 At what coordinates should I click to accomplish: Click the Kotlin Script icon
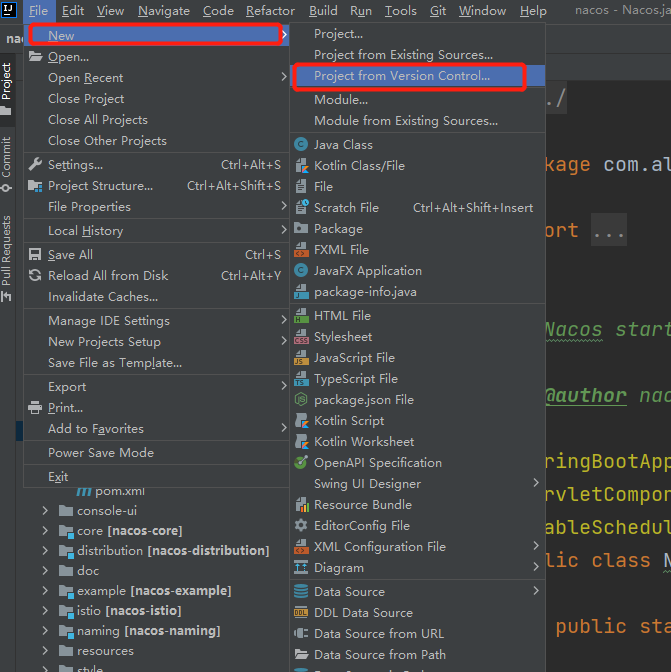pos(302,420)
